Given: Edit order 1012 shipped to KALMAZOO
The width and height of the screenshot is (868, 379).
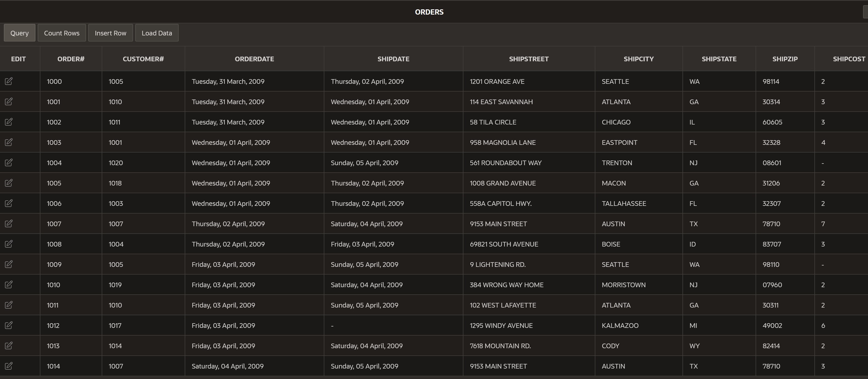Looking at the screenshot, I should pos(9,325).
